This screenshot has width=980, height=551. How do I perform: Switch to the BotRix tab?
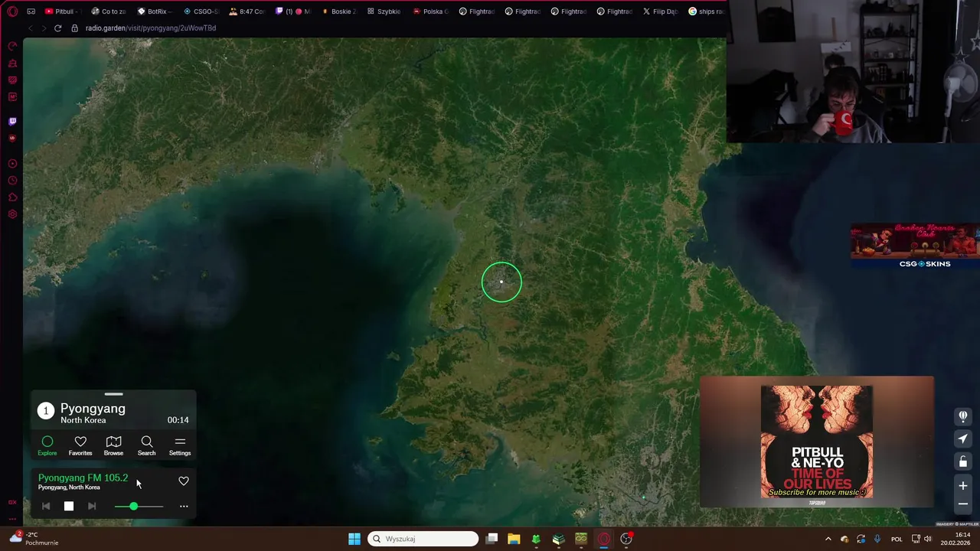(155, 11)
